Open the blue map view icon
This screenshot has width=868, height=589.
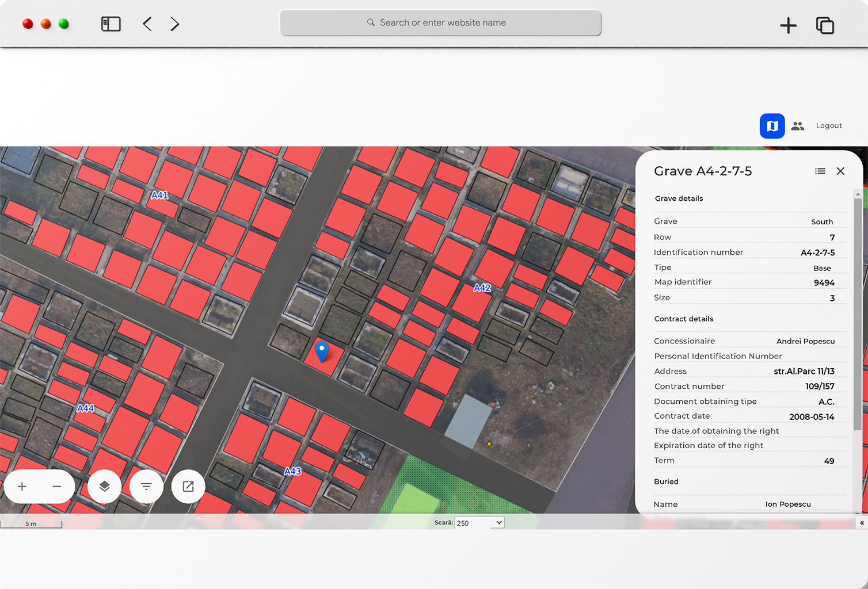(x=772, y=126)
